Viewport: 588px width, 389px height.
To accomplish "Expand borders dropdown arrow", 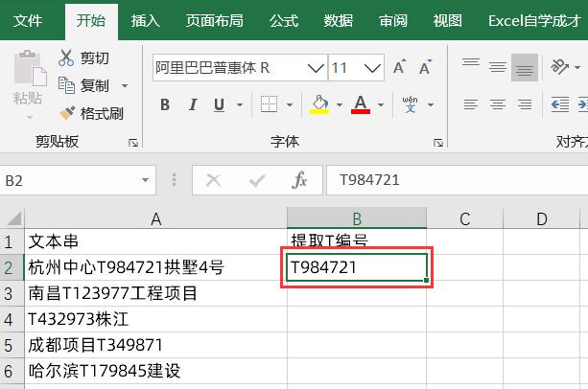I will (290, 104).
